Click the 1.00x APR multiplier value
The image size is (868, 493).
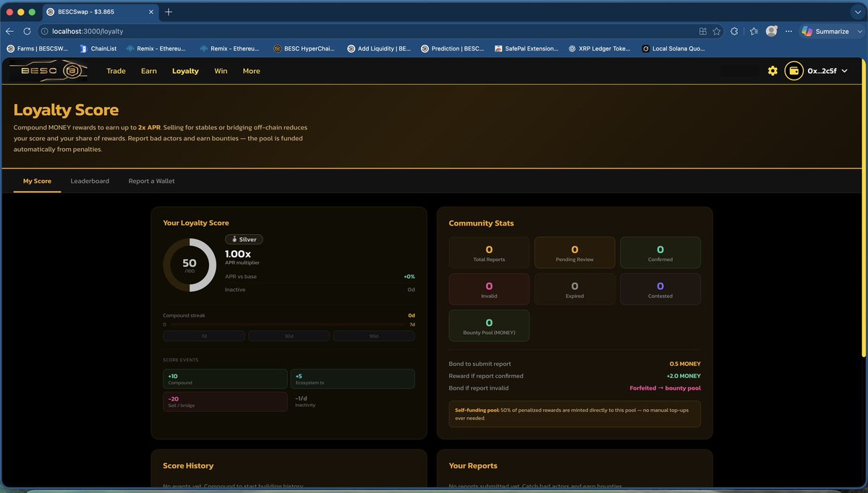pyautogui.click(x=238, y=254)
